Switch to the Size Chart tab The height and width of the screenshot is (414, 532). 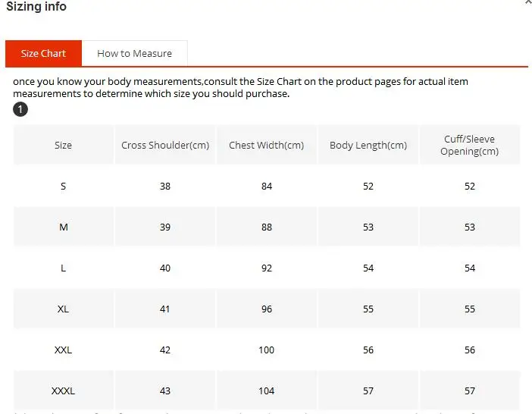[x=43, y=53]
